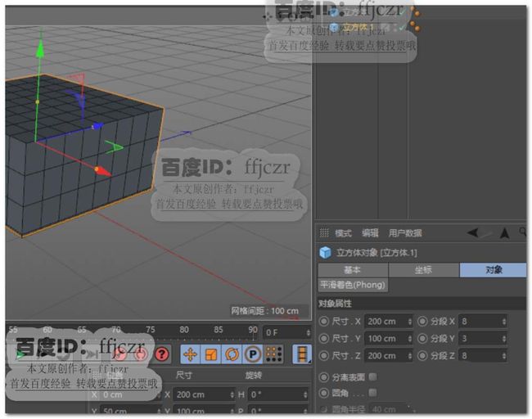This screenshot has height=419, width=532.
Task: Click the red question-mark keyframe icon
Action: click(162, 354)
